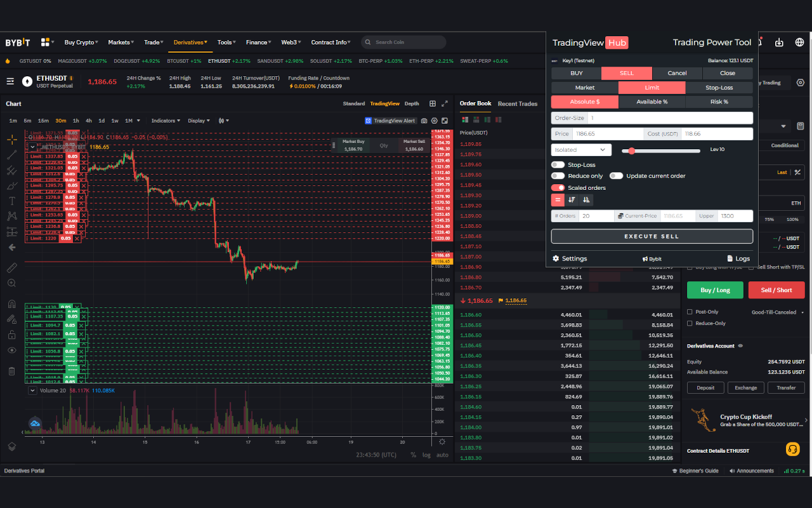Click the trash remove drawings icon
Viewport: 812px width, 508px height.
[x=11, y=371]
